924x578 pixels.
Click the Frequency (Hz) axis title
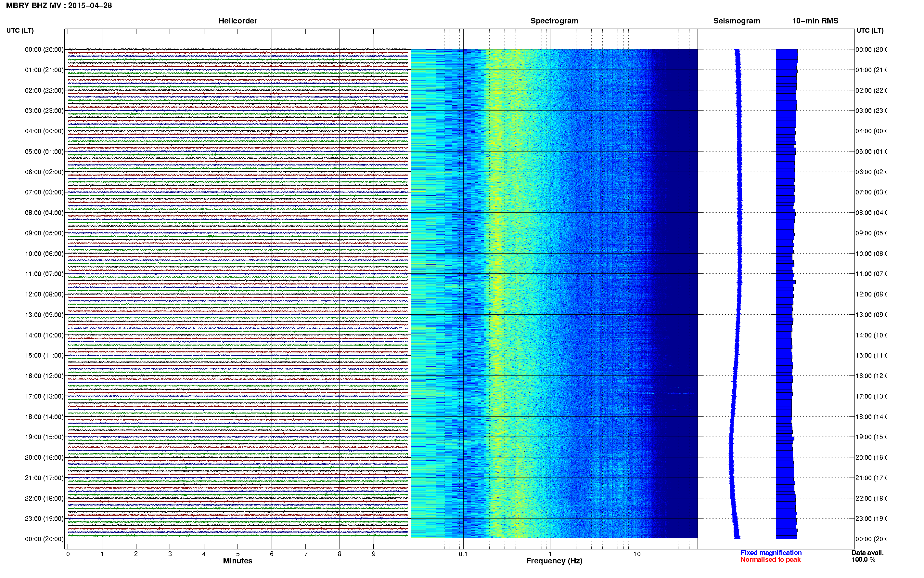554,561
